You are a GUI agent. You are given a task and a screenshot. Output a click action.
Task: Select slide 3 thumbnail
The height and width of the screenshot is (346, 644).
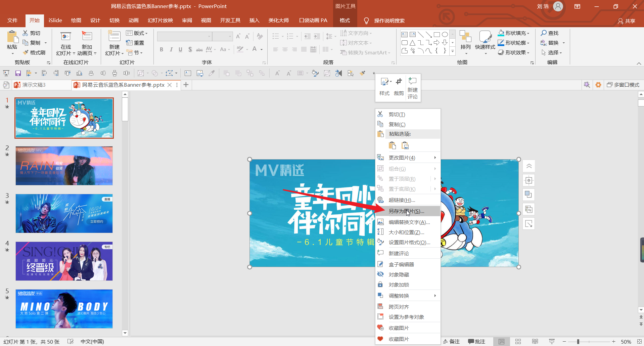tap(64, 213)
